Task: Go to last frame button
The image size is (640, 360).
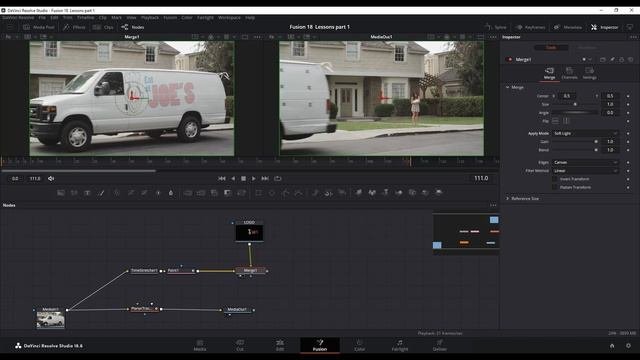Action: [x=265, y=178]
